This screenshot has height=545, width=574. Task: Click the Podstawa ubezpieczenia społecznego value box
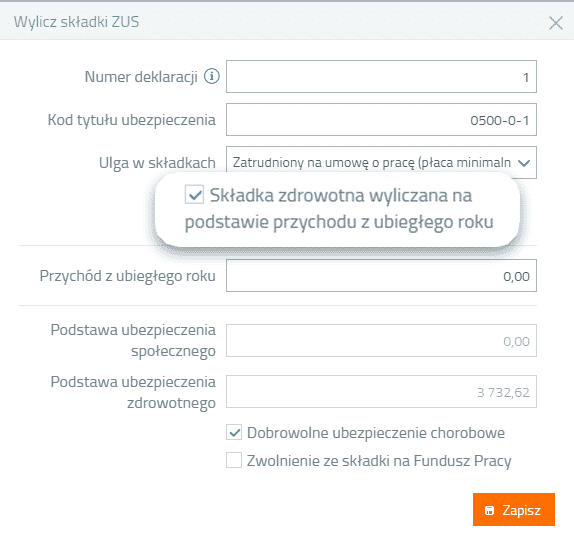point(381,340)
